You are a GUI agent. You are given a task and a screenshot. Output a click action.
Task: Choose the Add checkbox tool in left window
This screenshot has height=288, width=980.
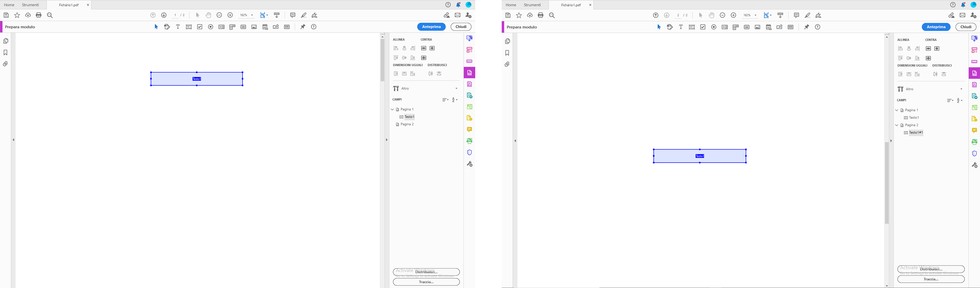pos(200,27)
